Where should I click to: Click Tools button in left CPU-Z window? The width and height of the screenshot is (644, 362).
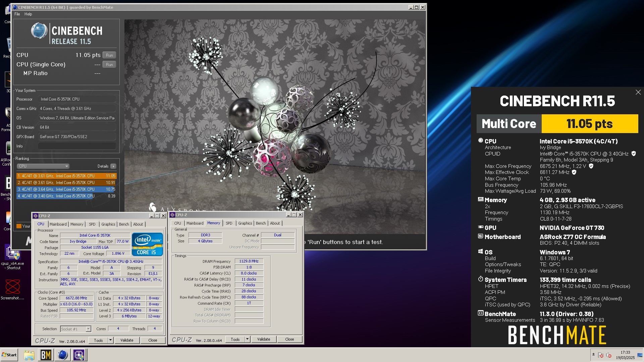(98, 340)
